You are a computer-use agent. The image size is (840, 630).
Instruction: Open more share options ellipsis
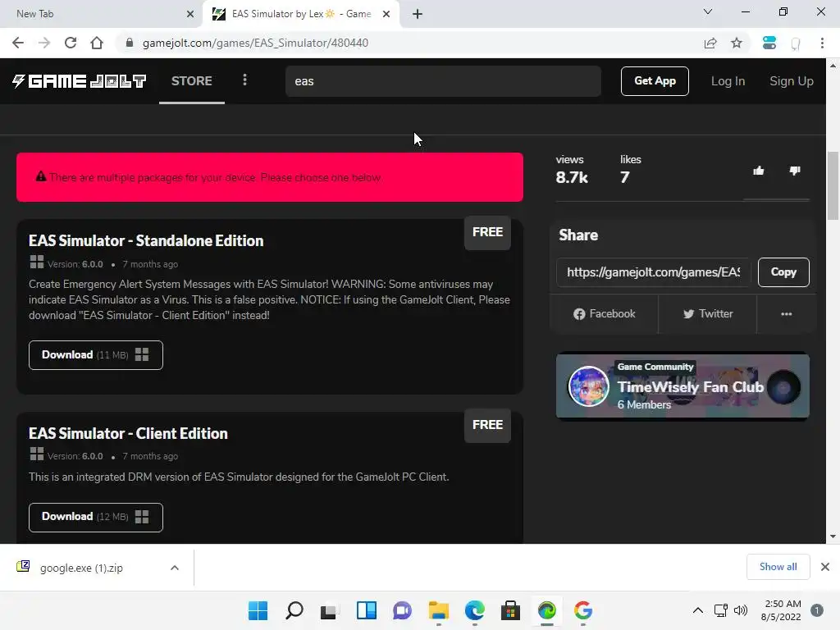coord(787,314)
